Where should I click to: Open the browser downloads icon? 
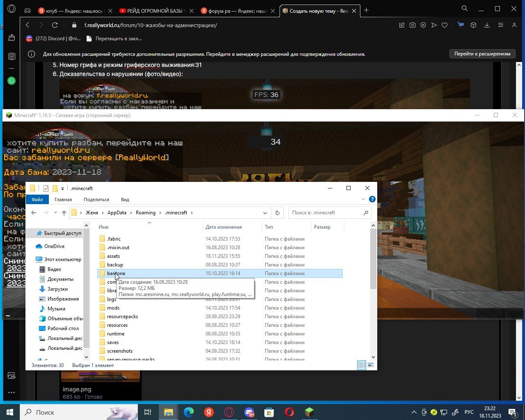coord(487,25)
